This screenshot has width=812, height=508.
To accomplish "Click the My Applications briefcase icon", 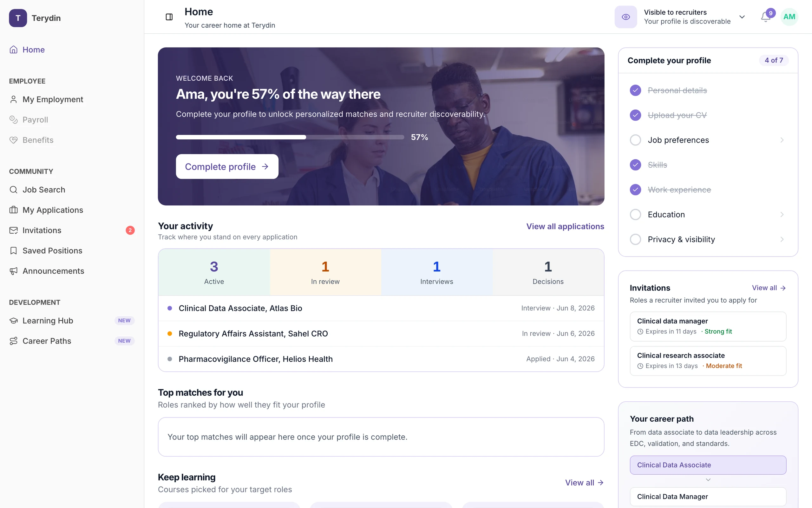I will [13, 210].
